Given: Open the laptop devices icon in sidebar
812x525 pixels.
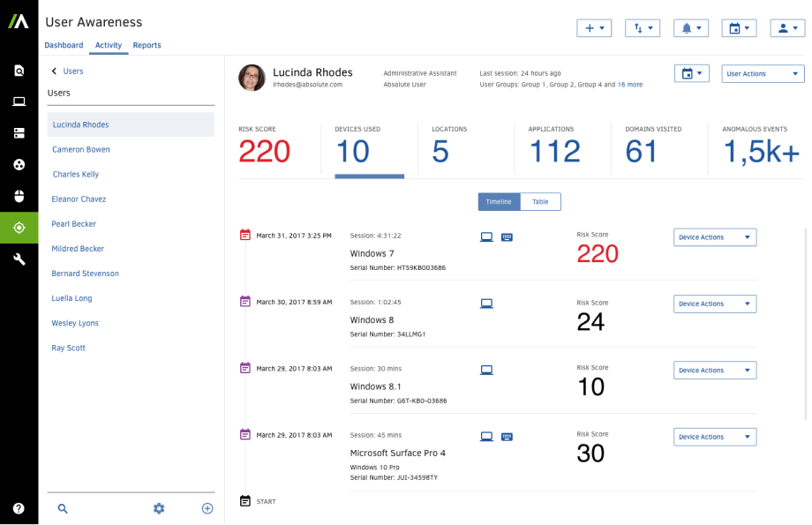Looking at the screenshot, I should (x=19, y=101).
